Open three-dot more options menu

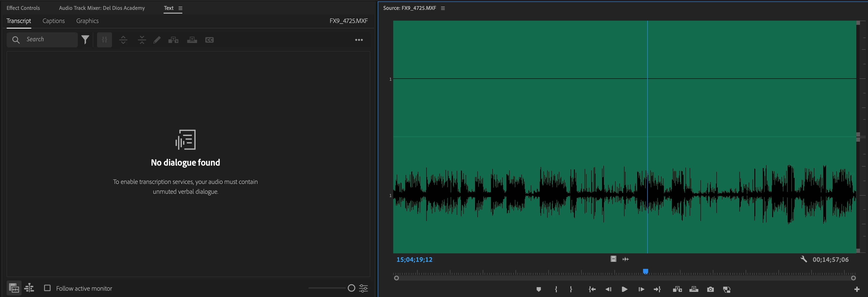[x=359, y=40]
